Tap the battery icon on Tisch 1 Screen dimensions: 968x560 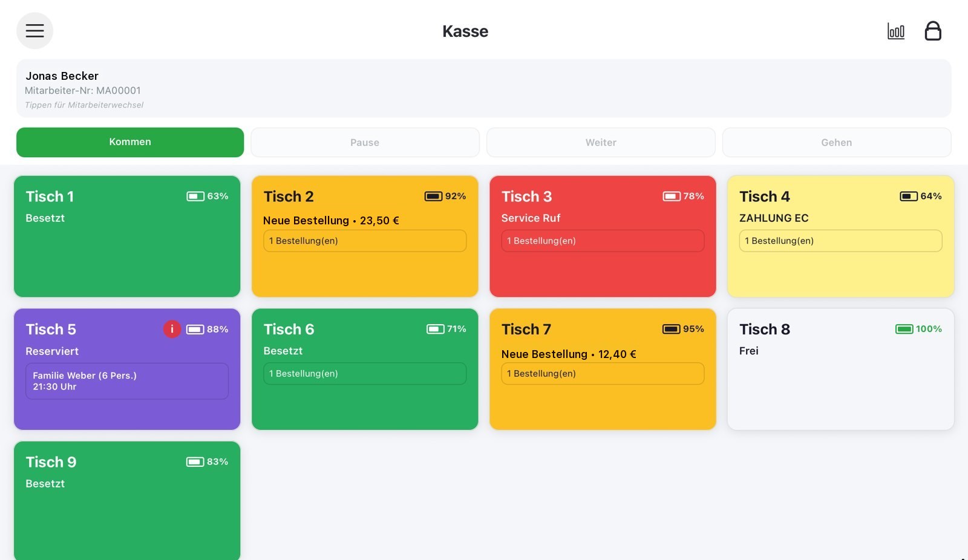coord(195,197)
